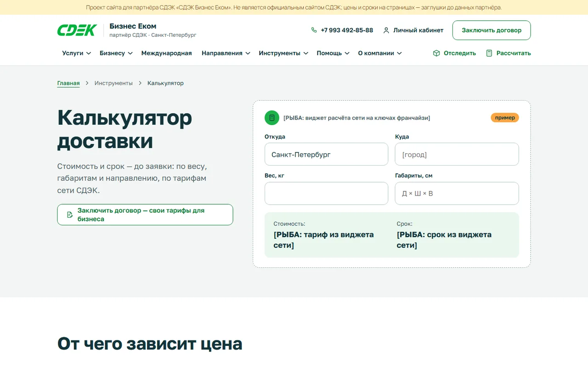Click the widget title about франчайзи keys

click(357, 118)
